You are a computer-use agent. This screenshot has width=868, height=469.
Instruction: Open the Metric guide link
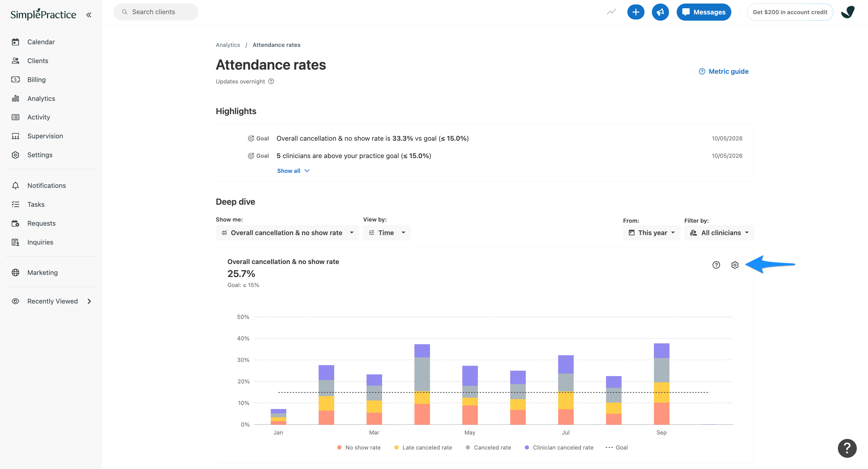coord(723,71)
